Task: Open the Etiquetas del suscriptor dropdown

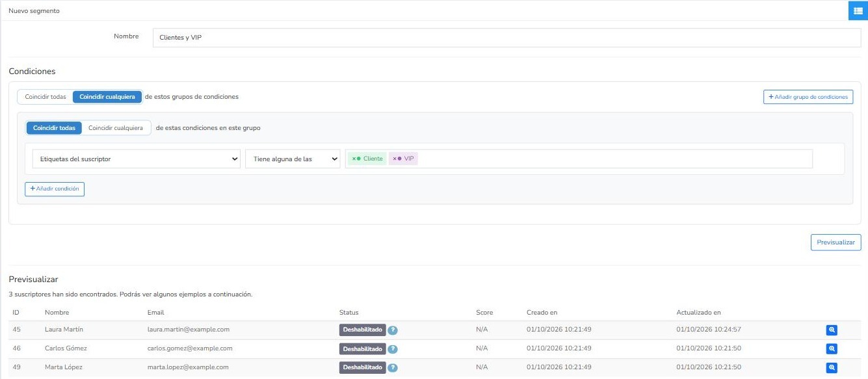Action: pos(136,159)
